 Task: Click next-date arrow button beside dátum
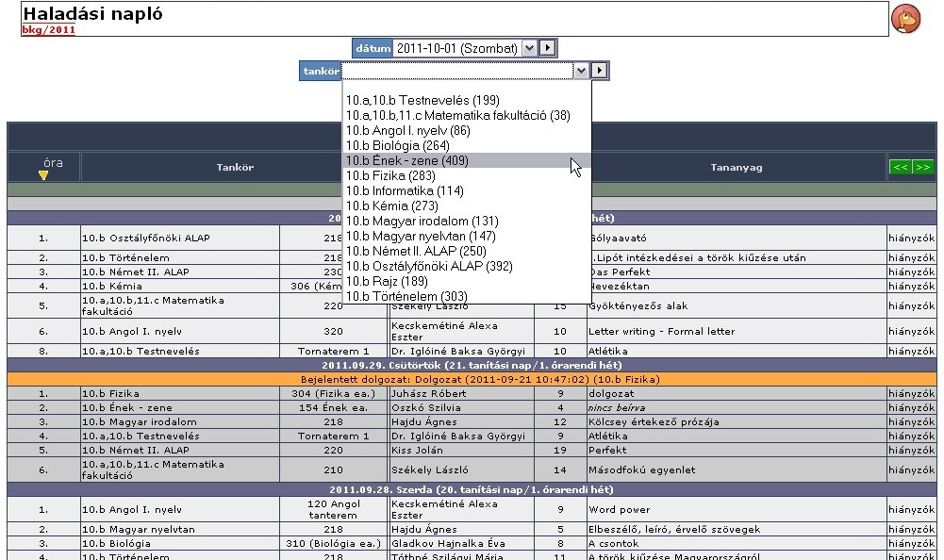pos(547,47)
